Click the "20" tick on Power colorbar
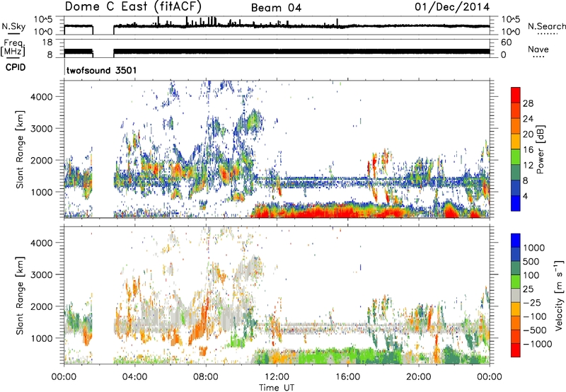This screenshot has width=566, height=392. click(528, 134)
